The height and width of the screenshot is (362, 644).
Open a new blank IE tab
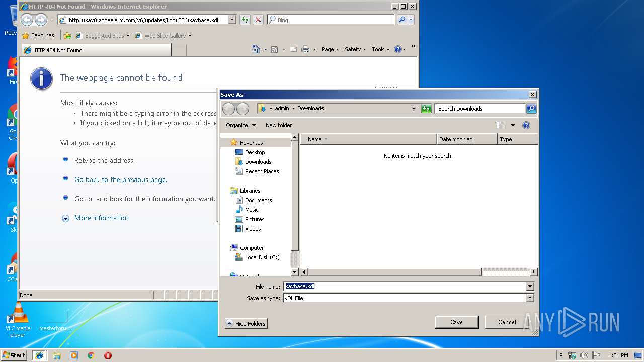180,50
